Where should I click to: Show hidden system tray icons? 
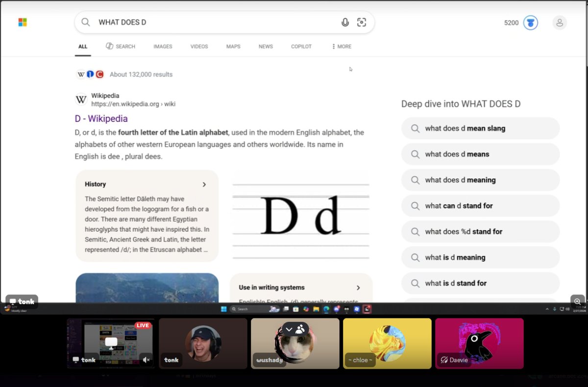click(x=548, y=309)
